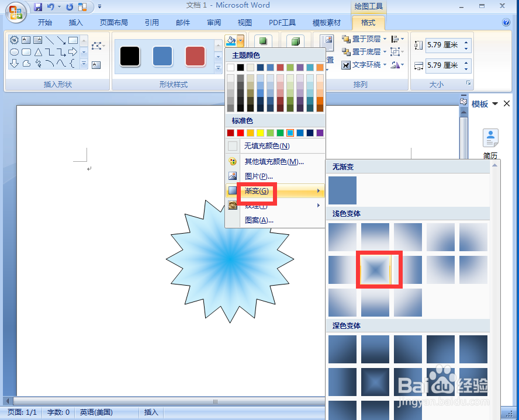Click the Office button logo
The image size is (519, 420).
[x=16, y=13]
